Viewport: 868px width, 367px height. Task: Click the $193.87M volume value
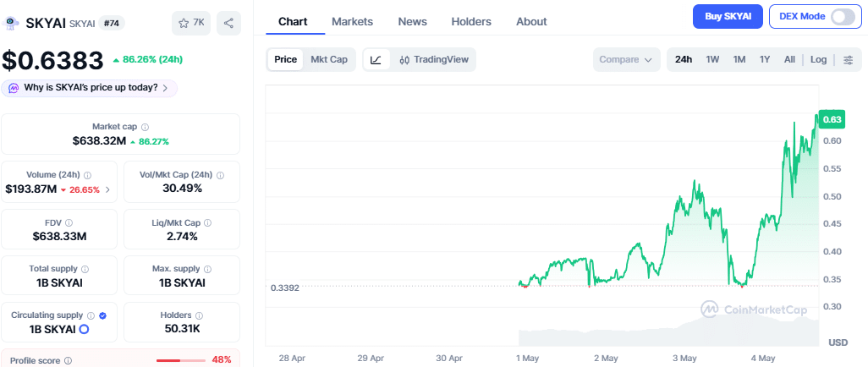tap(31, 189)
